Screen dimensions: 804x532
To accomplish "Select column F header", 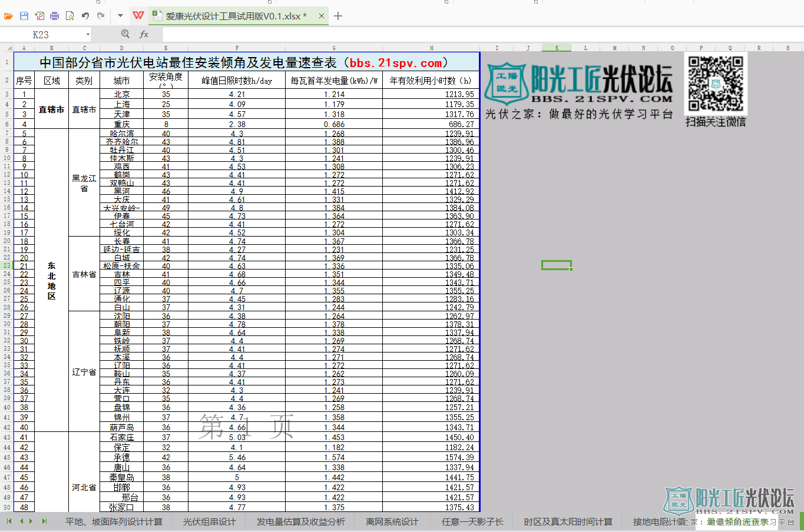I will pyautogui.click(x=237, y=48).
